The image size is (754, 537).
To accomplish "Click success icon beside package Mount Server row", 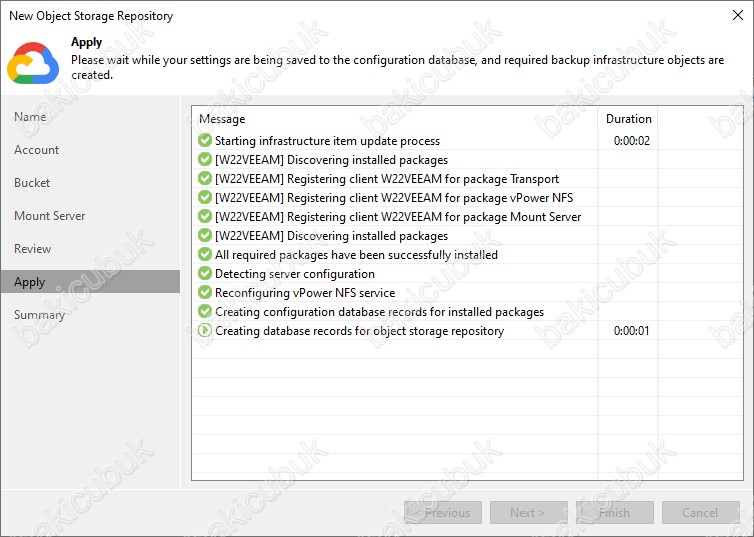I will [205, 216].
